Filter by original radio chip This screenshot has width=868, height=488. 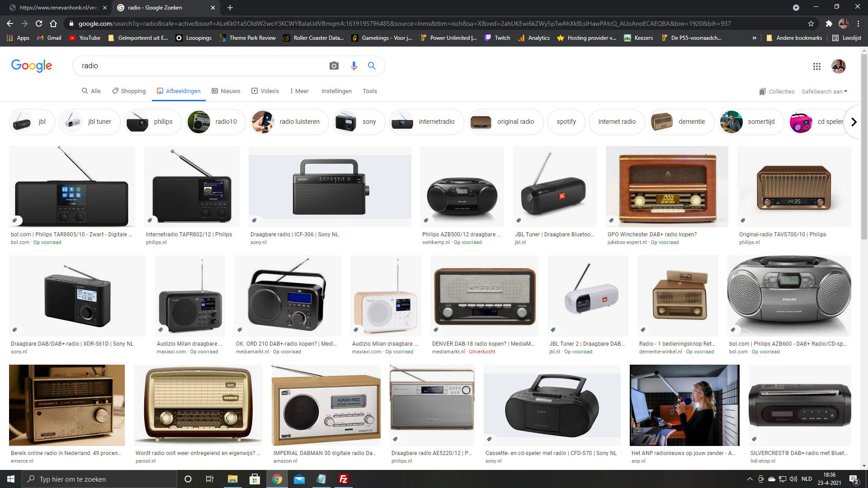pyautogui.click(x=505, y=122)
